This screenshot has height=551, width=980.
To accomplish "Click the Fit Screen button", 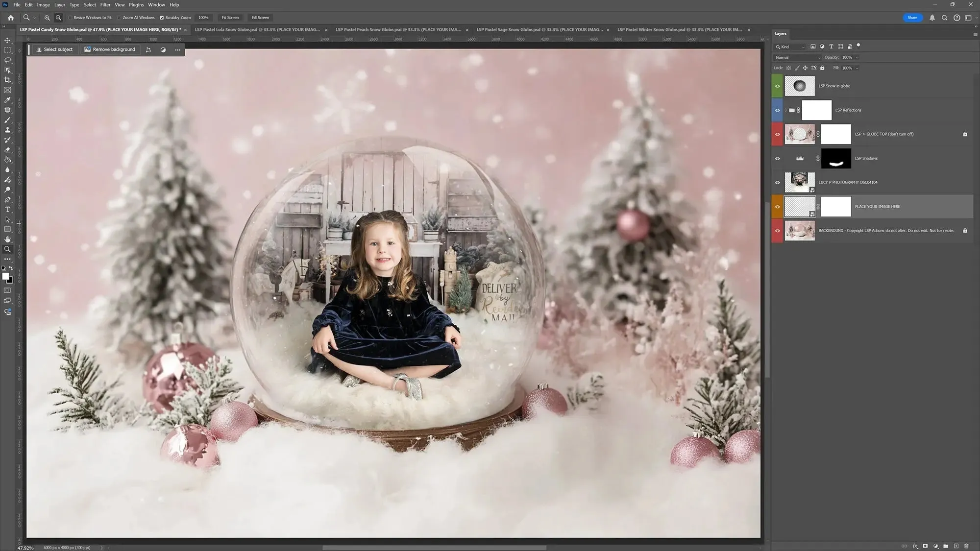I will (230, 18).
